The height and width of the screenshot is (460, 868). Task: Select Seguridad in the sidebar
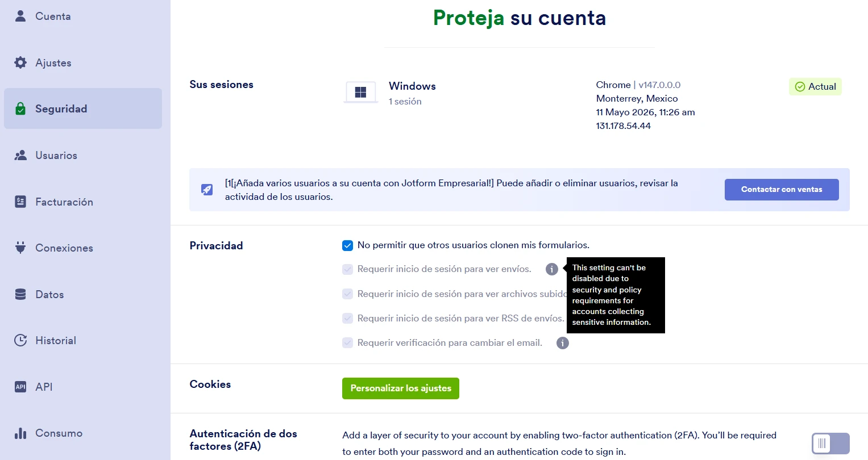(83, 108)
